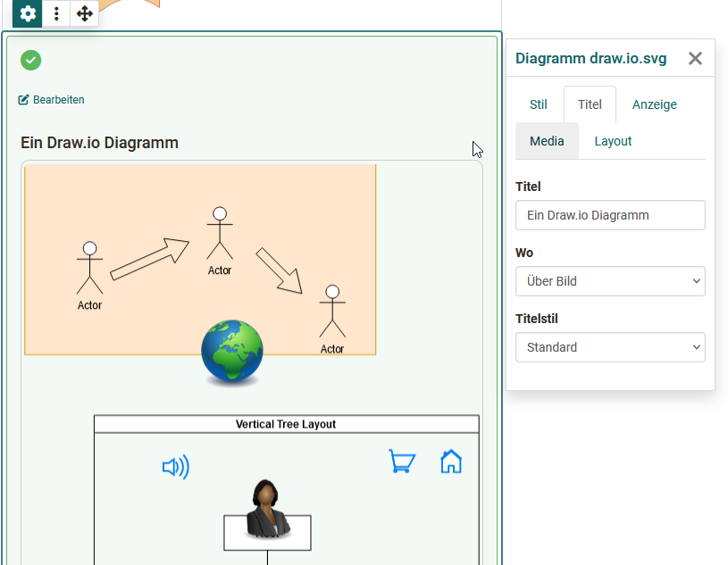The height and width of the screenshot is (565, 728).
Task: Open the three-dot options icon
Action: point(55,14)
